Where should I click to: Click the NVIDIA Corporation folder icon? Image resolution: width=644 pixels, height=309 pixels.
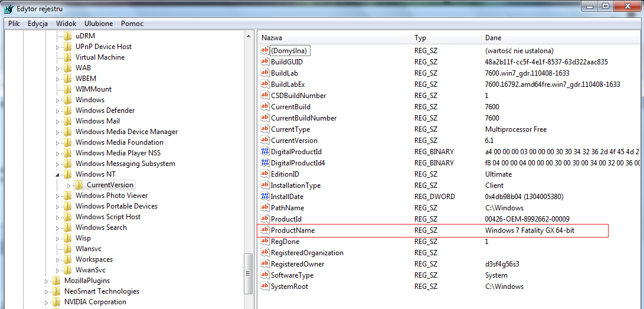[57, 302]
